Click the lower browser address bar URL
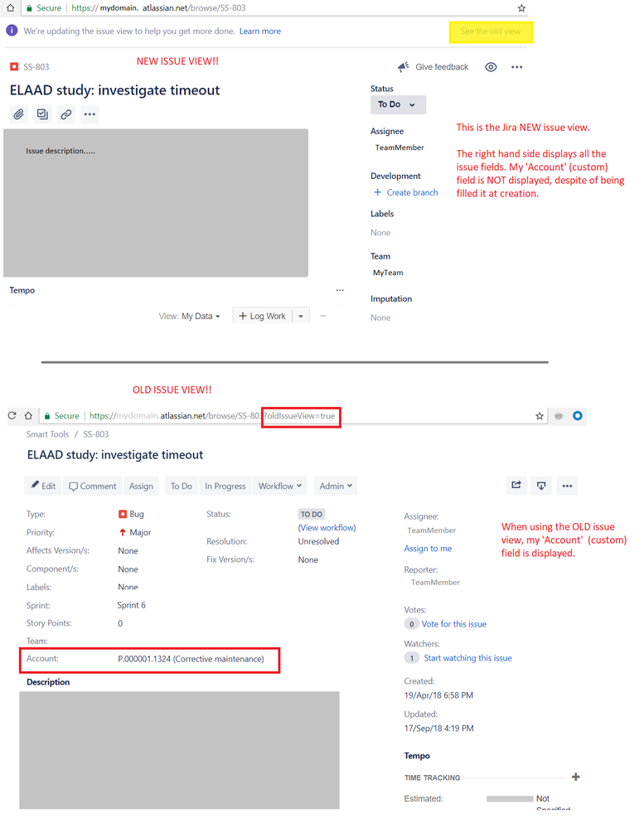The width and height of the screenshot is (644, 828). 212,416
